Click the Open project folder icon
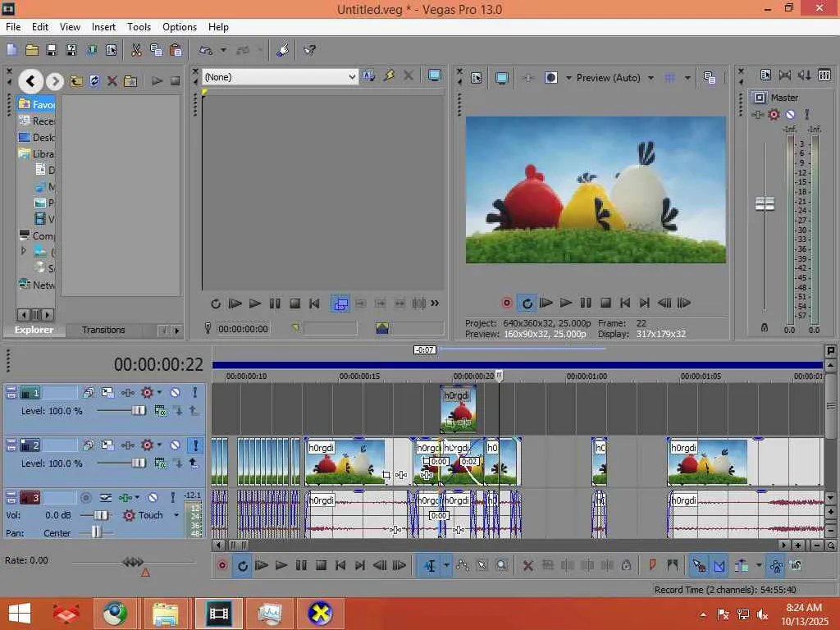Screen dimensions: 840x630 [x=32, y=50]
